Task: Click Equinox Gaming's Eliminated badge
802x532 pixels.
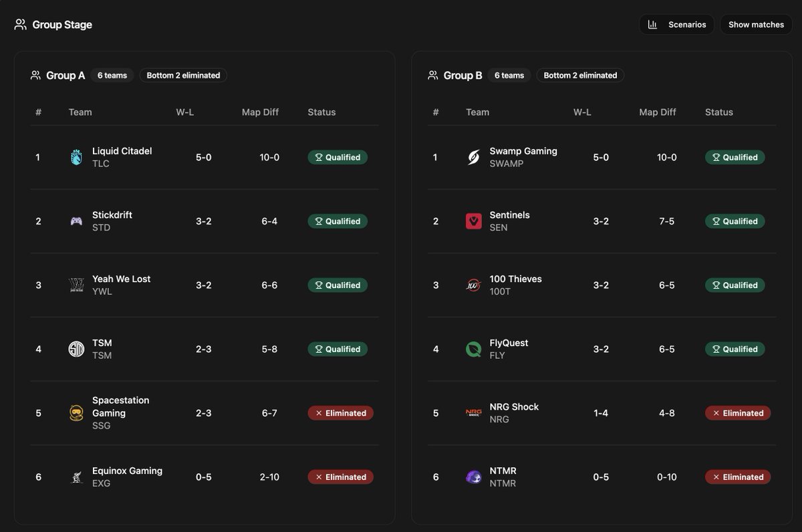Action: (x=341, y=477)
